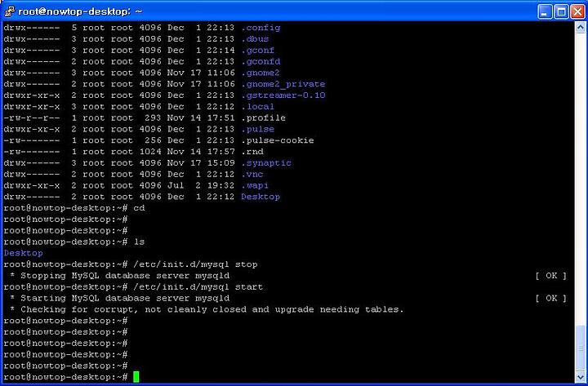This screenshot has width=588, height=386.
Task: Click the .gnome2_private directory name
Action: click(283, 84)
